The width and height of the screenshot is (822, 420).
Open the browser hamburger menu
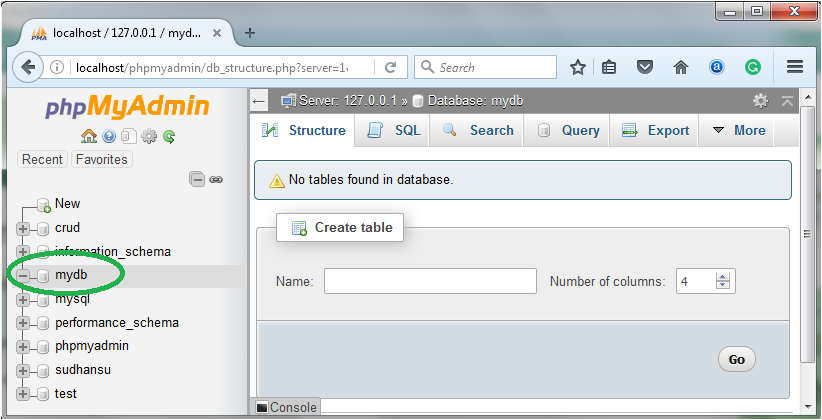(x=795, y=67)
